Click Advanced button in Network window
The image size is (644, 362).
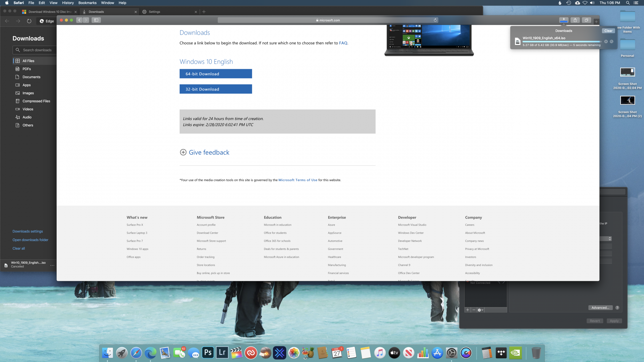(x=600, y=308)
